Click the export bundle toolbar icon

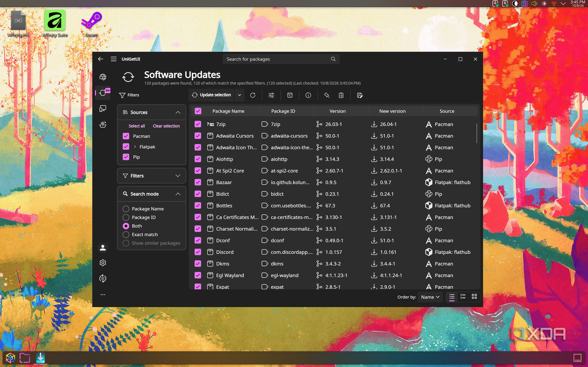pyautogui.click(x=360, y=95)
